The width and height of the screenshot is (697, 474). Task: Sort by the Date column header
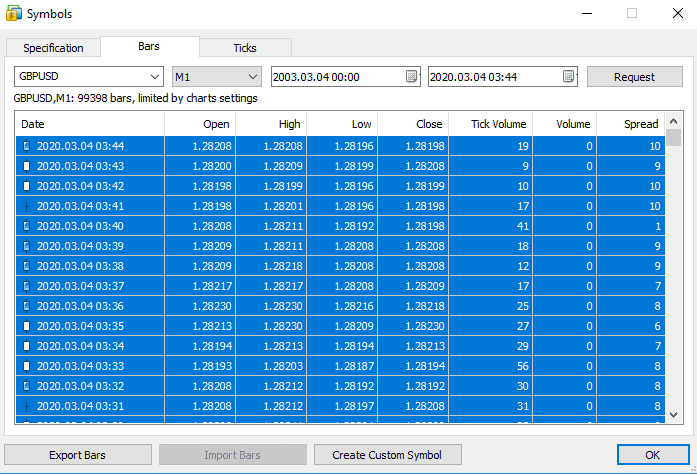pyautogui.click(x=89, y=124)
